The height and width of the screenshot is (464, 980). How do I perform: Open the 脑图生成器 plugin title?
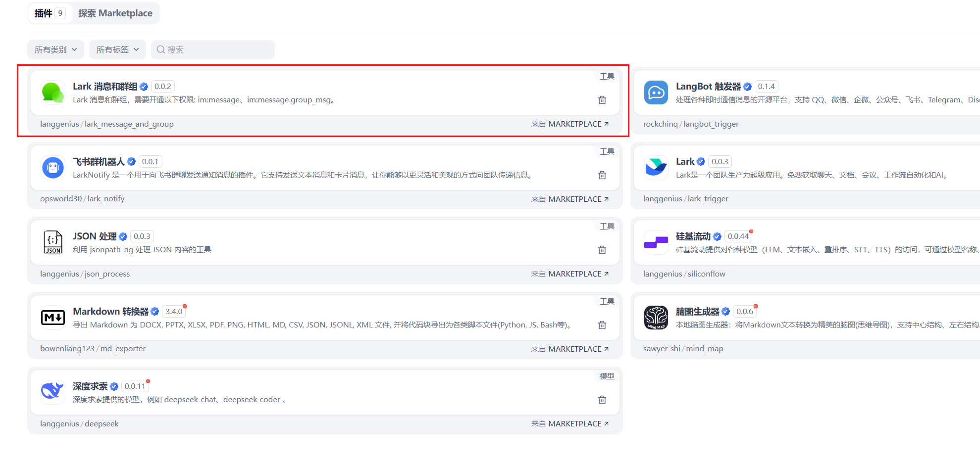[697, 312]
